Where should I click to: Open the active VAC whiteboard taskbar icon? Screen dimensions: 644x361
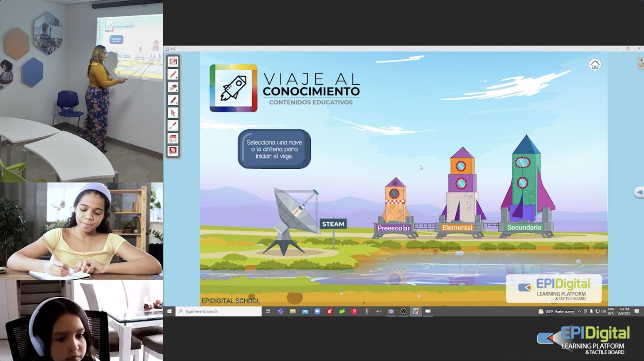point(415,311)
